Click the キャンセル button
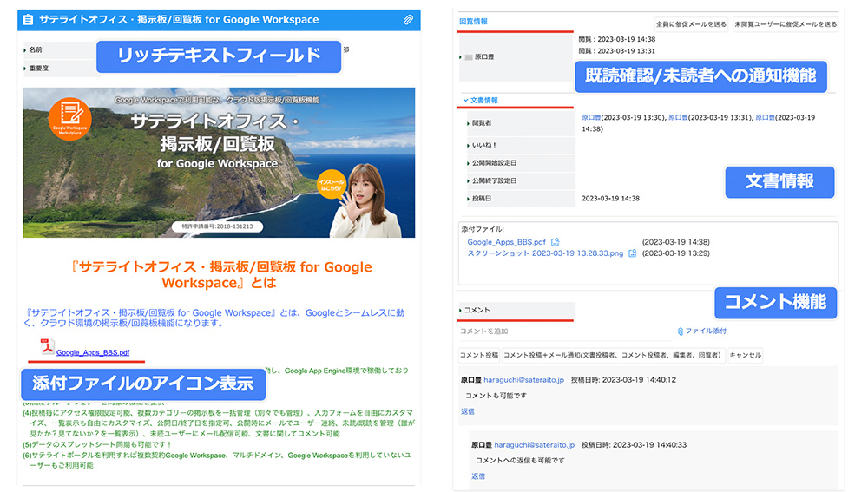Screen dimensions: 868x492 (745, 355)
